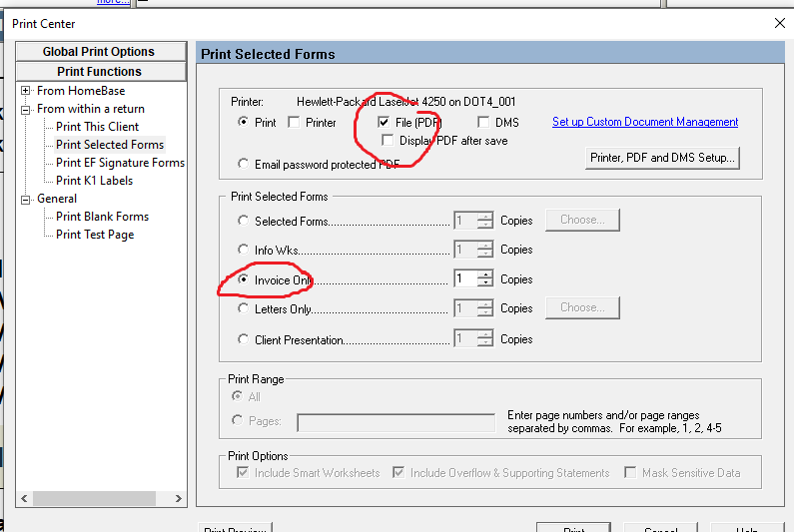Screen dimensions: 794x532
Task: Open Print EF Signature Forms item
Action: (x=120, y=163)
